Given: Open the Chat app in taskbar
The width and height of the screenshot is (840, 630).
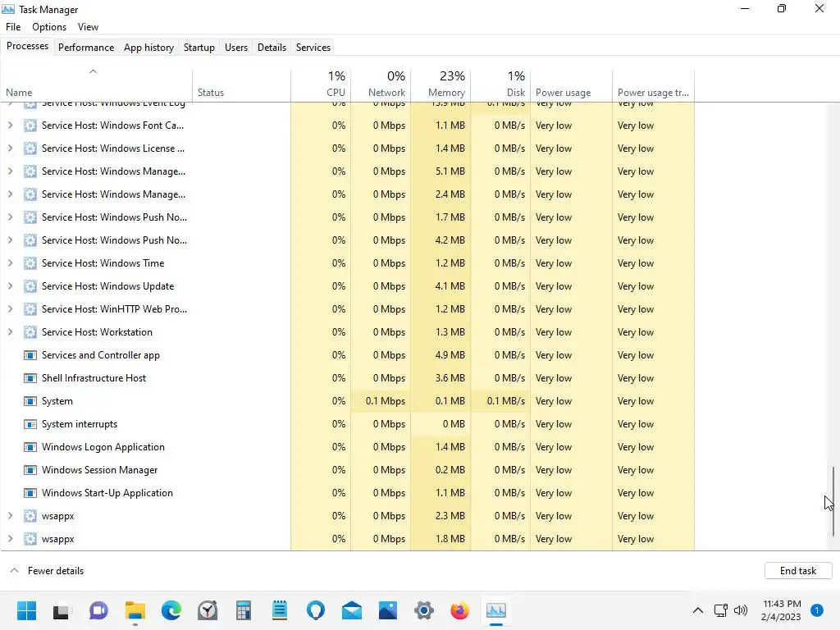Looking at the screenshot, I should pos(98,610).
